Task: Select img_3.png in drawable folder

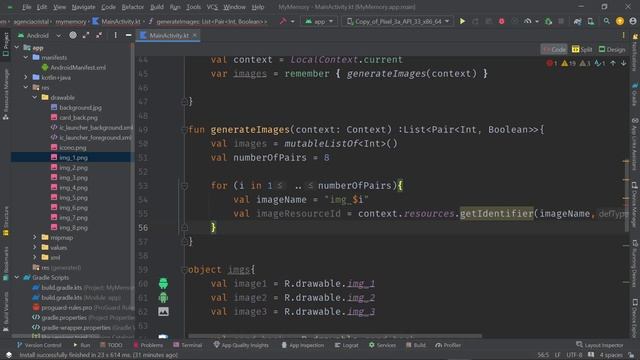Action: 73,178
